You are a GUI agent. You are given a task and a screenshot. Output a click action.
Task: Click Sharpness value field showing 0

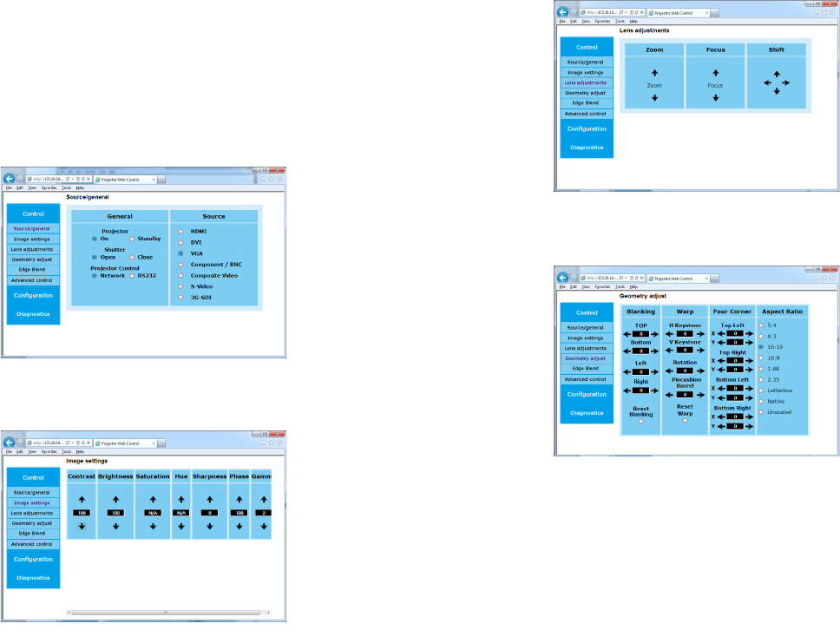tap(209, 513)
